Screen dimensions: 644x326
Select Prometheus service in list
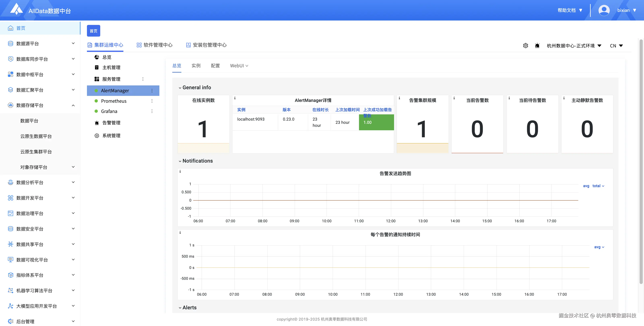click(114, 101)
